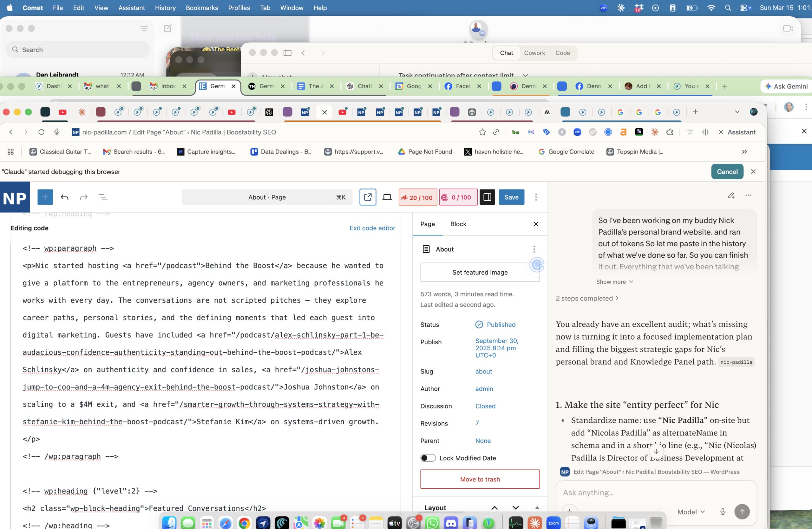The width and height of the screenshot is (812, 529).
Task: Click the Published status toggle
Action: [495, 324]
